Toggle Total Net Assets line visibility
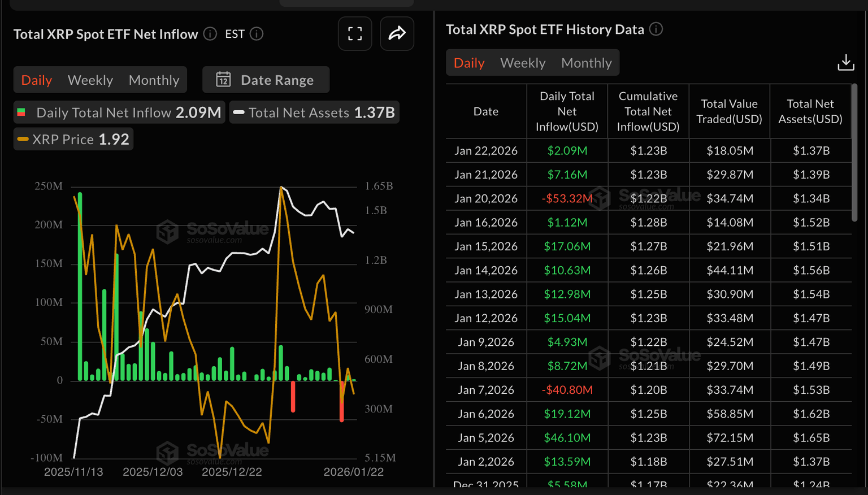The height and width of the screenshot is (495, 868). pos(314,112)
